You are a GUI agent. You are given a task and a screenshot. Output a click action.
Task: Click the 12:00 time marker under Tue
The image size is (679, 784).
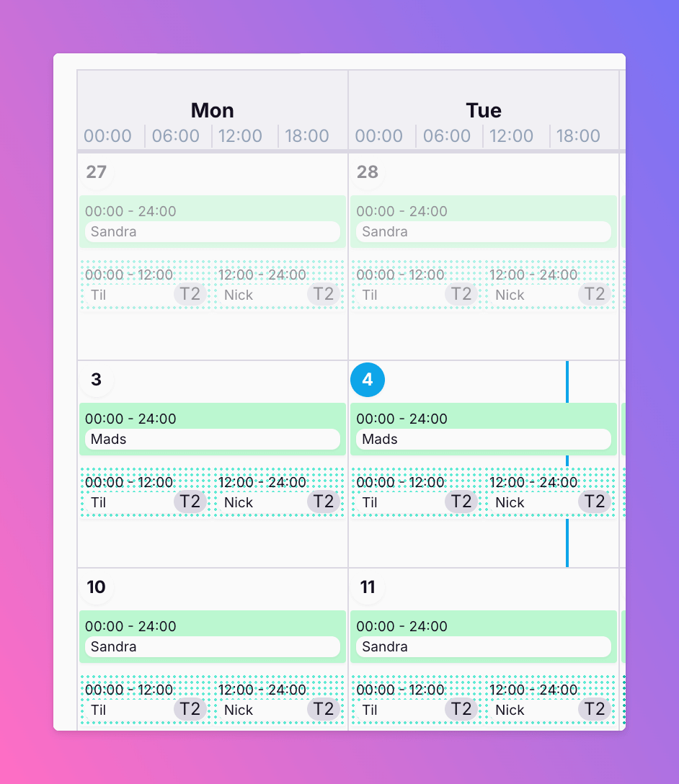point(511,135)
